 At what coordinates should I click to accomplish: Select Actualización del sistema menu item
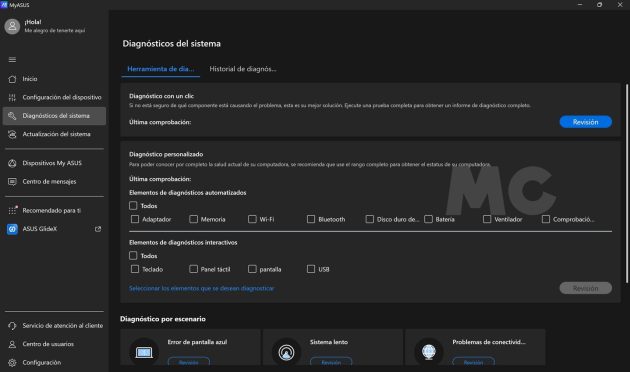(54, 134)
